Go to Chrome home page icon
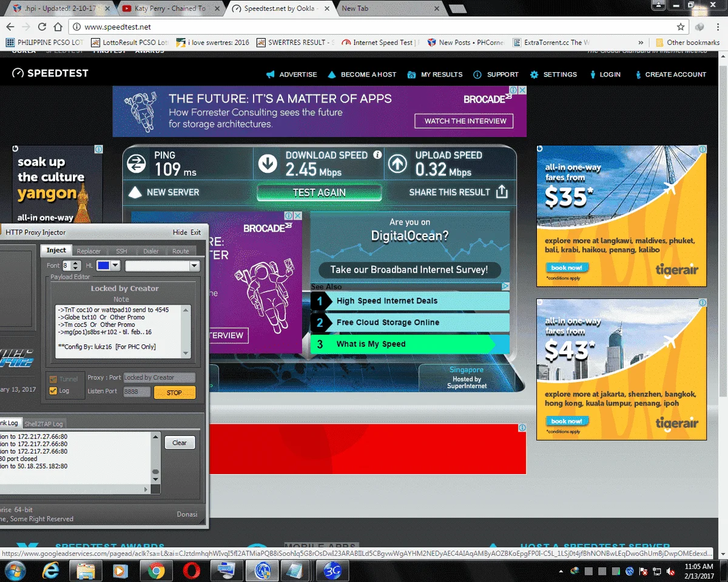Screen dimensions: 728x582 58,27
